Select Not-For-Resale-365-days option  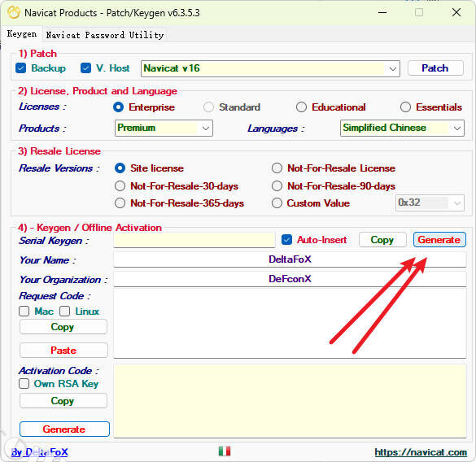[x=120, y=203]
